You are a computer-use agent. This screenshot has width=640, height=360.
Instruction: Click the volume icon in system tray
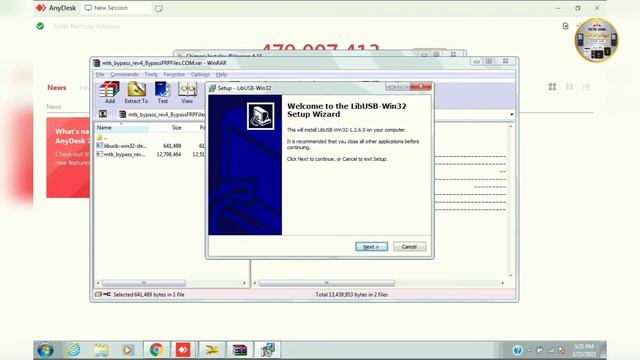562,350
